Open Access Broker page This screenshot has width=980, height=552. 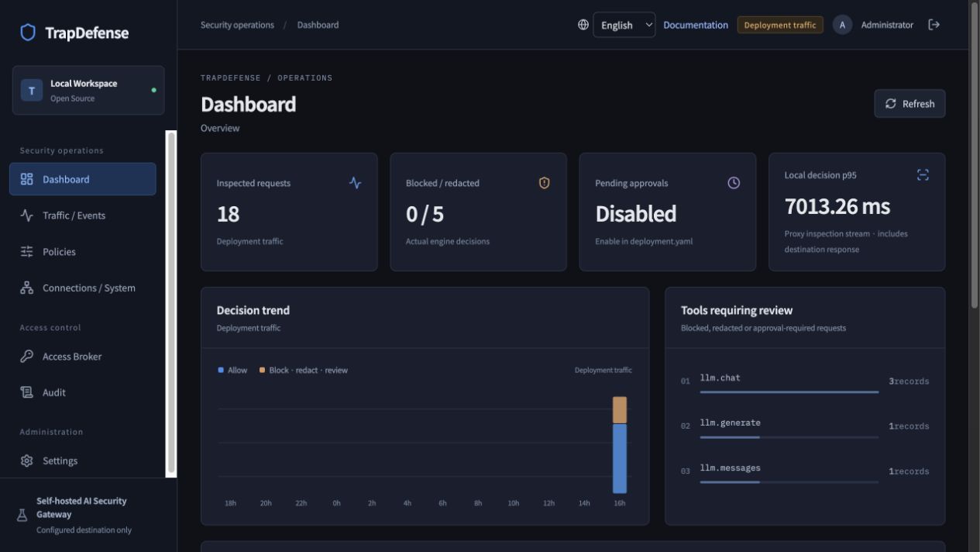click(x=83, y=357)
